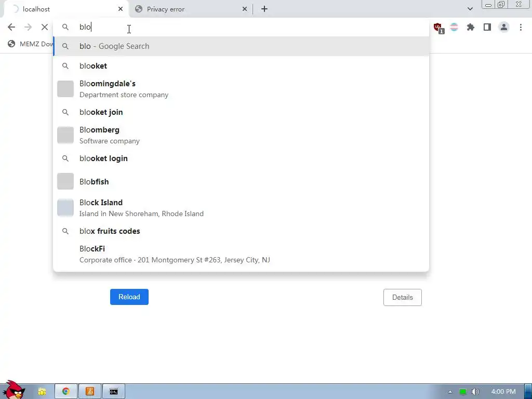Screen dimensions: 532x399
Task: Choose the Block Island suggestion
Action: click(x=241, y=208)
